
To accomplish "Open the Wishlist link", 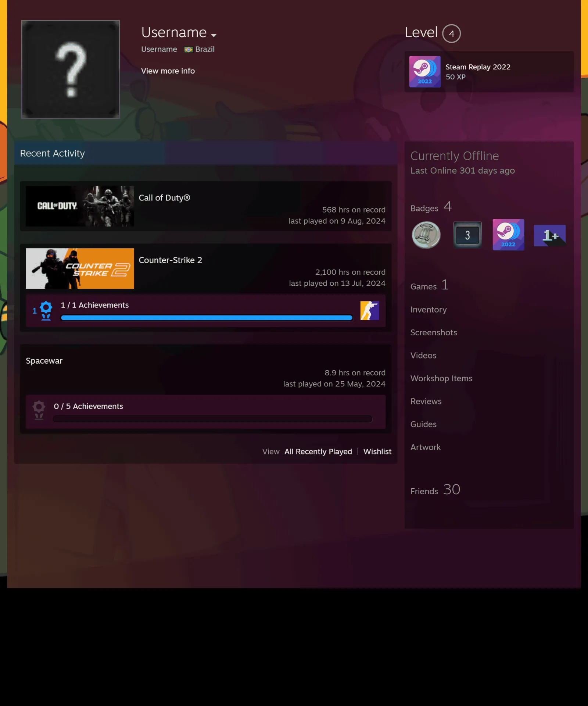I will [377, 452].
